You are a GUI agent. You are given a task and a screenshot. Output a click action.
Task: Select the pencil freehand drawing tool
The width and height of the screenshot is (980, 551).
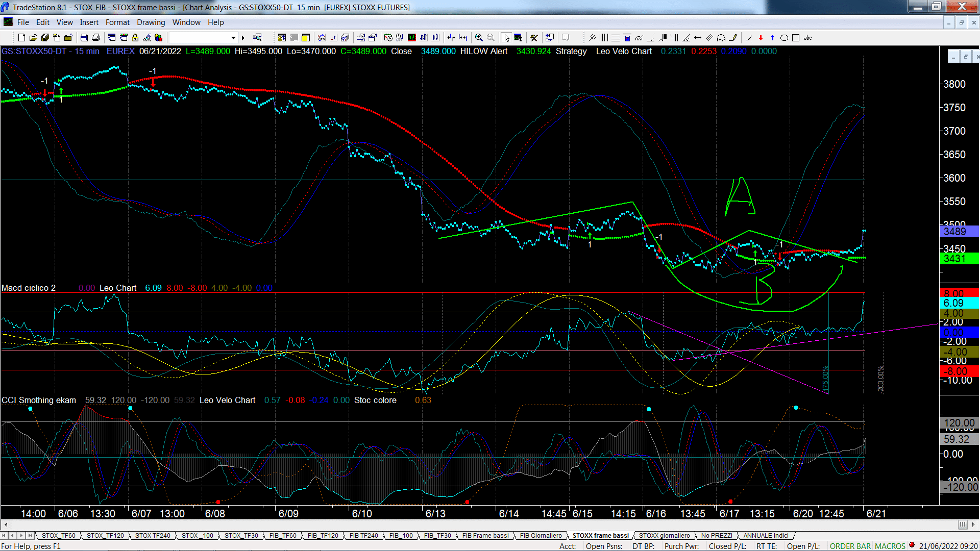[x=733, y=38]
